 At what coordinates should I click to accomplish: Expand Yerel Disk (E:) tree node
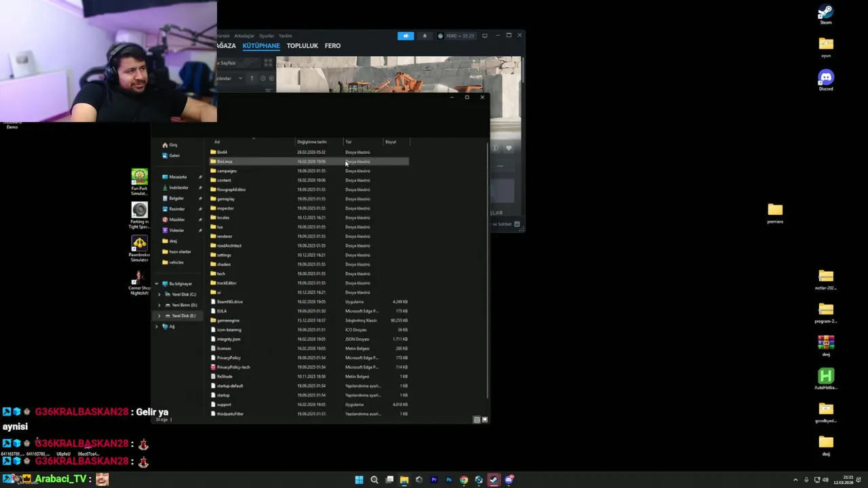159,316
